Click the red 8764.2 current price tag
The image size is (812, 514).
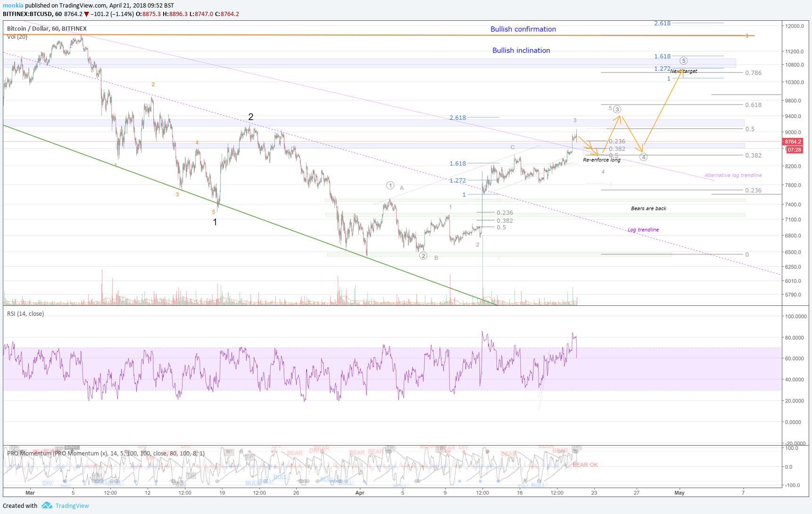tap(792, 142)
